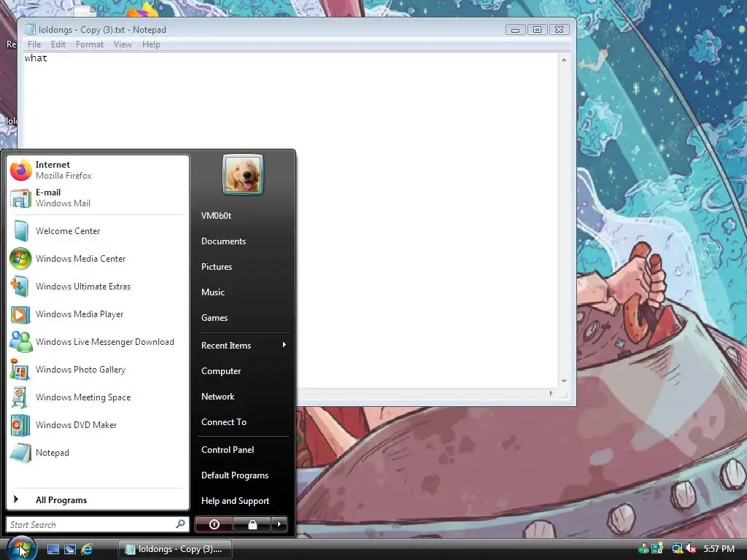The height and width of the screenshot is (560, 747).
Task: Open Notepad Format menu
Action: [x=90, y=44]
